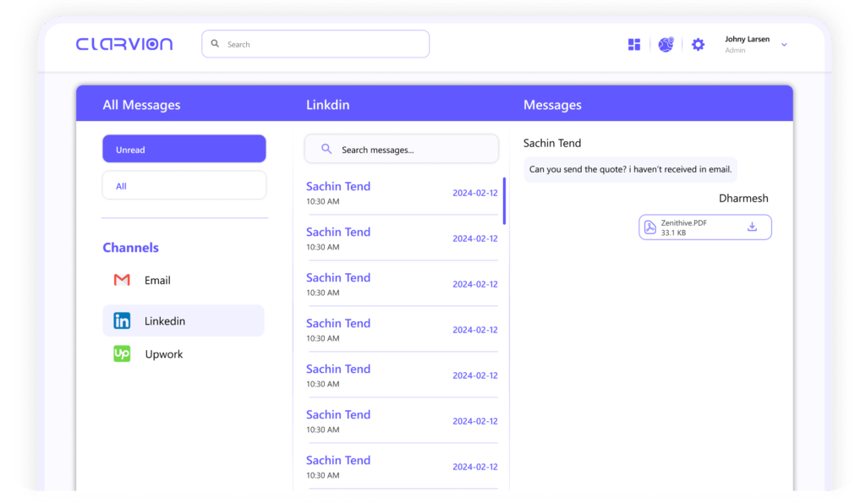Select the Unread filter
Image resolution: width=866 pixels, height=504 pixels.
pos(184,149)
